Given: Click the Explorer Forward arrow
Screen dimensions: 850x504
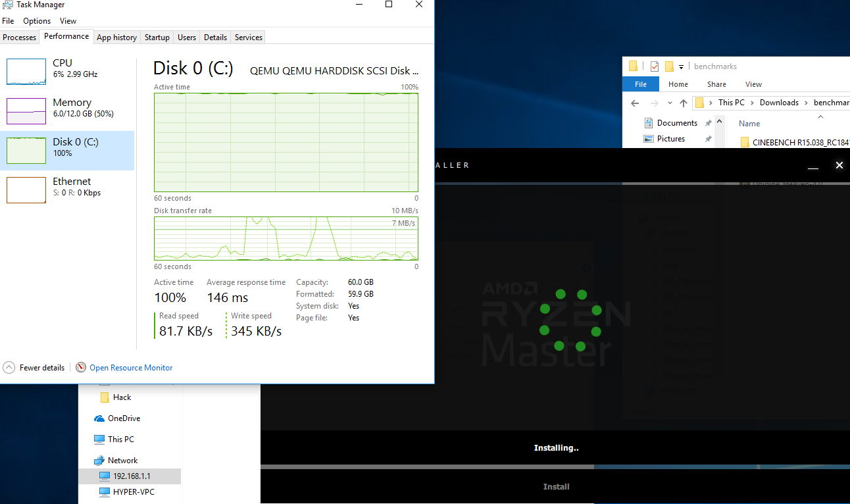Looking at the screenshot, I should [655, 103].
